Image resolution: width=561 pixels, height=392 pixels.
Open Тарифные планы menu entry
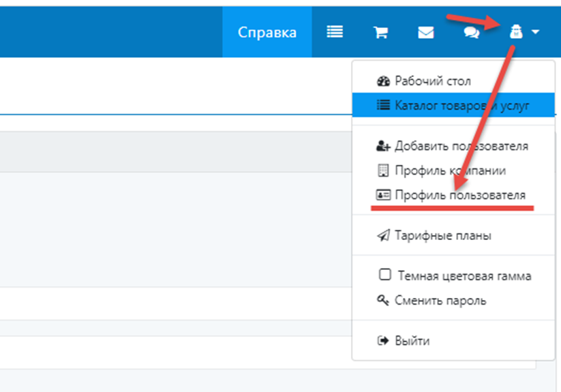(x=443, y=236)
